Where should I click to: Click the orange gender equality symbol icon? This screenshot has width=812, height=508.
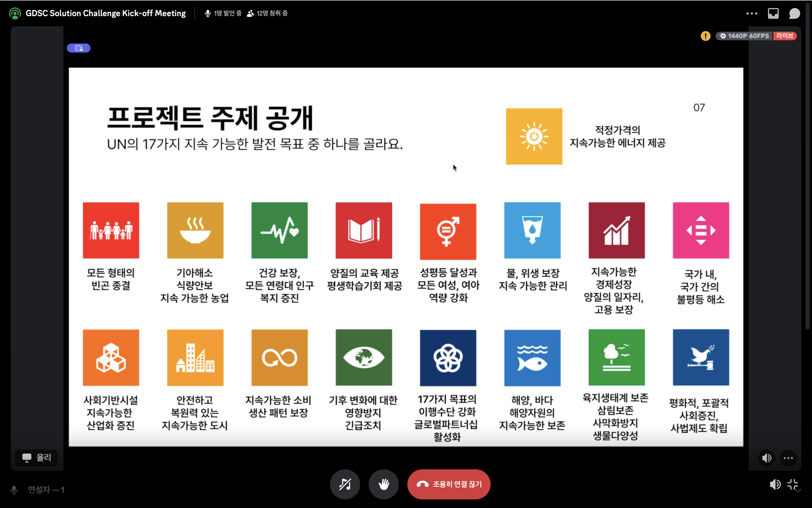pos(448,231)
